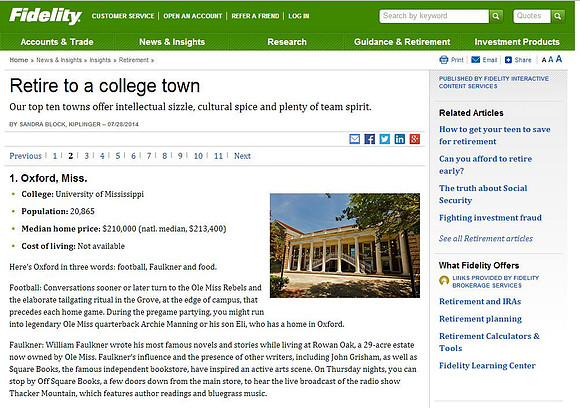
Task: Open 'The truth about Social Security' article
Action: coord(483,194)
